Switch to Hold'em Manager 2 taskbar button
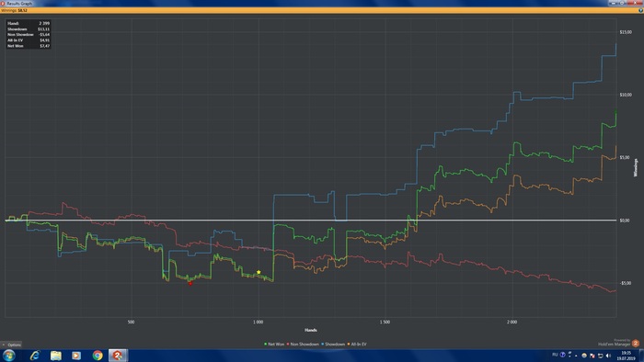The width and height of the screenshot is (644, 362). (x=118, y=355)
